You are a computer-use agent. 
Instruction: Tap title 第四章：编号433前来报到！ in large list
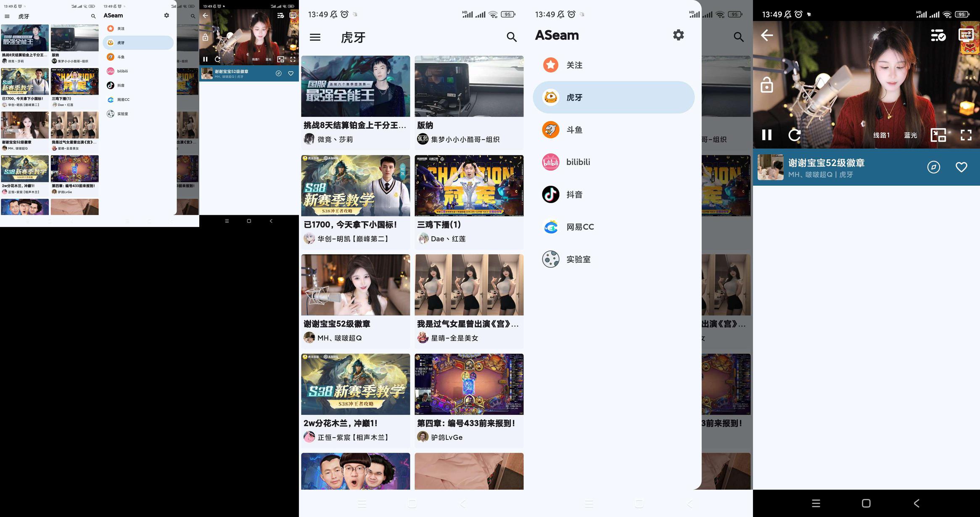(466, 423)
